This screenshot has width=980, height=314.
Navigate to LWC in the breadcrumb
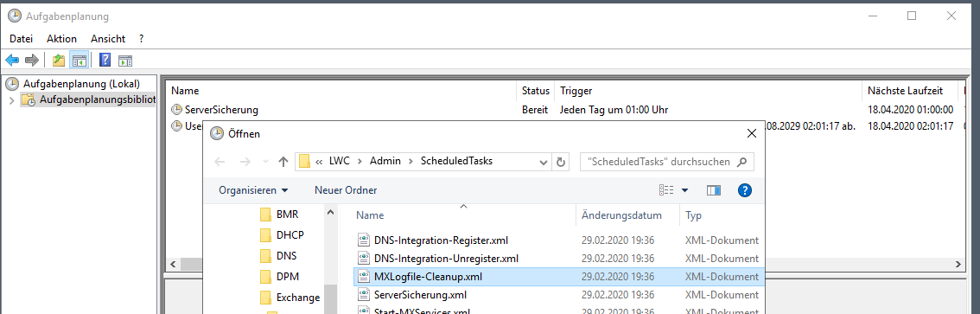(x=339, y=161)
